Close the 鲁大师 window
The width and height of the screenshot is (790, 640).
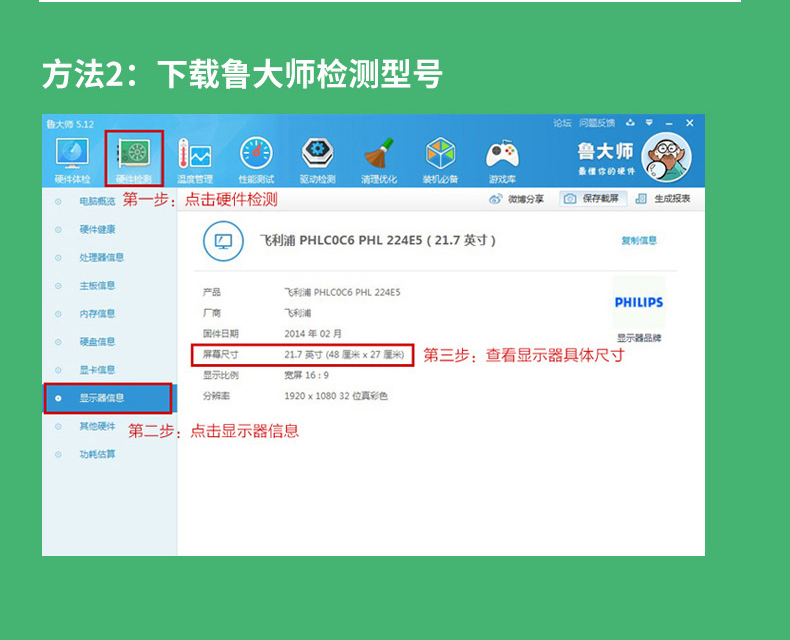pos(690,122)
